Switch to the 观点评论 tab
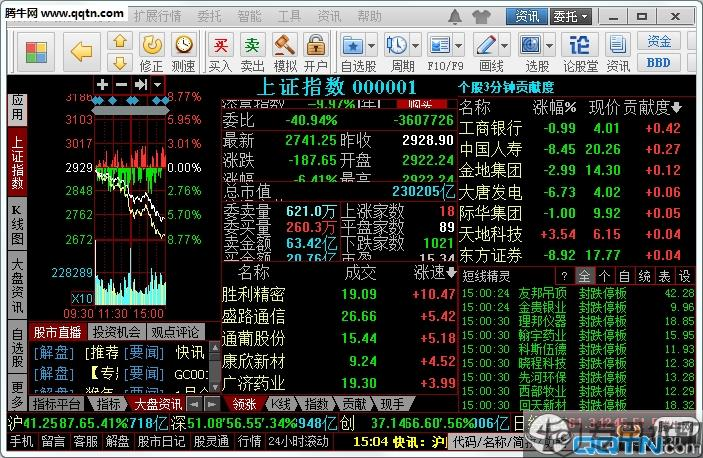The height and width of the screenshot is (458, 703). 175,332
